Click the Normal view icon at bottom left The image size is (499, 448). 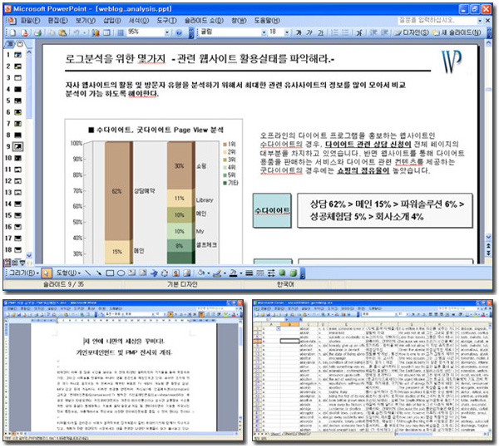coord(7,263)
